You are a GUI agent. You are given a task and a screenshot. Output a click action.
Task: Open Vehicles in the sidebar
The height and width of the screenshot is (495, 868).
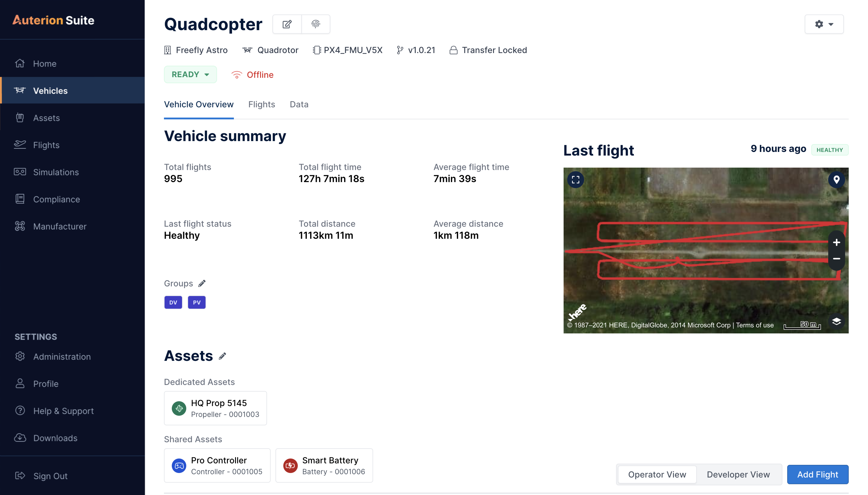pos(72,90)
